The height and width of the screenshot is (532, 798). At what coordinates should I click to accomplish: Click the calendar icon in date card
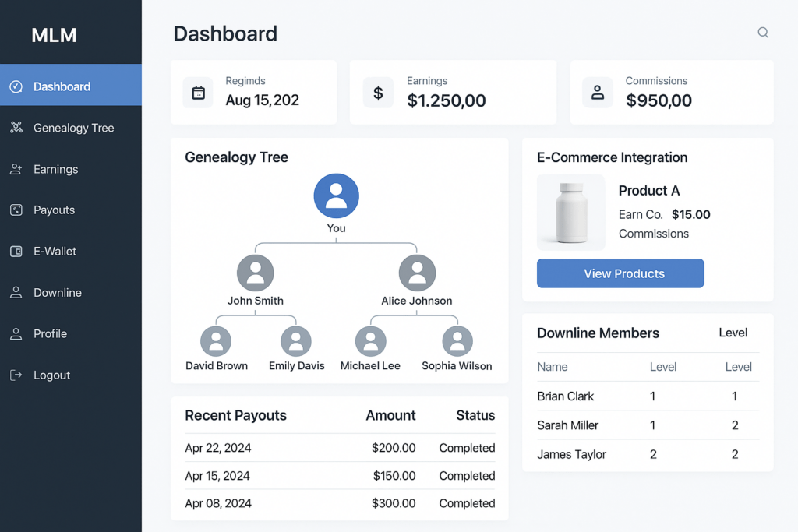[198, 93]
